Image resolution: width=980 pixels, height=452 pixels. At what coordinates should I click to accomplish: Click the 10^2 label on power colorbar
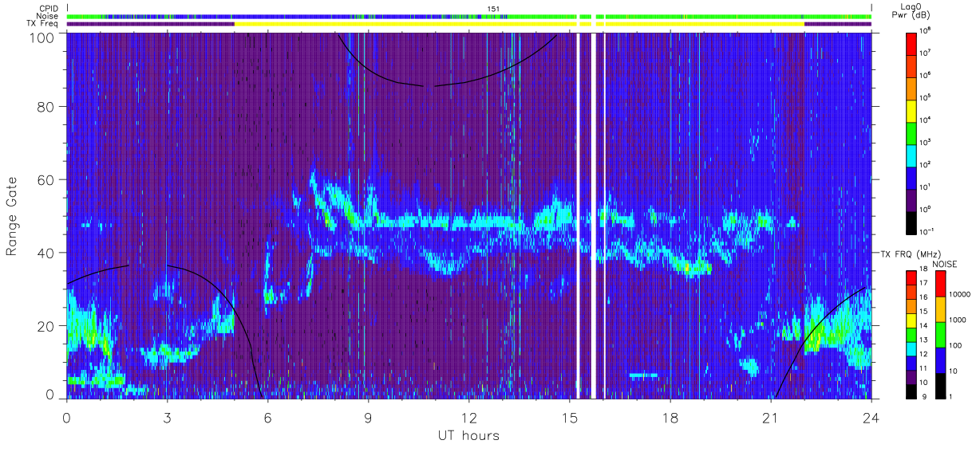924,164
